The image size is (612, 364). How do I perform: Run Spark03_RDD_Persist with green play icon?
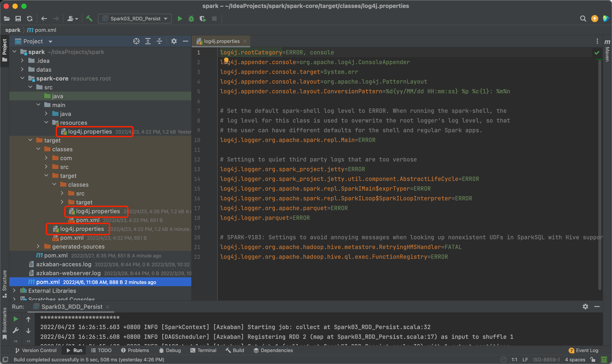180,19
